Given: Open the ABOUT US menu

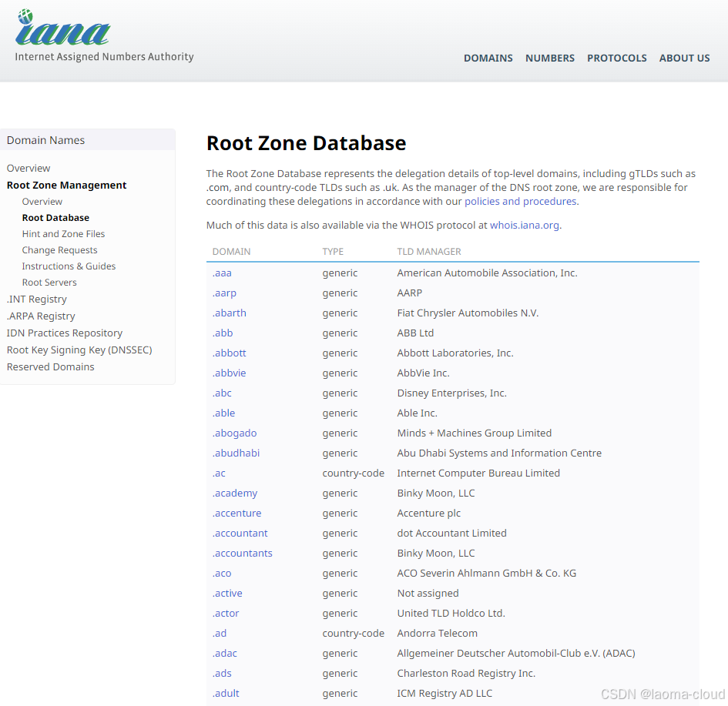Looking at the screenshot, I should click(684, 58).
